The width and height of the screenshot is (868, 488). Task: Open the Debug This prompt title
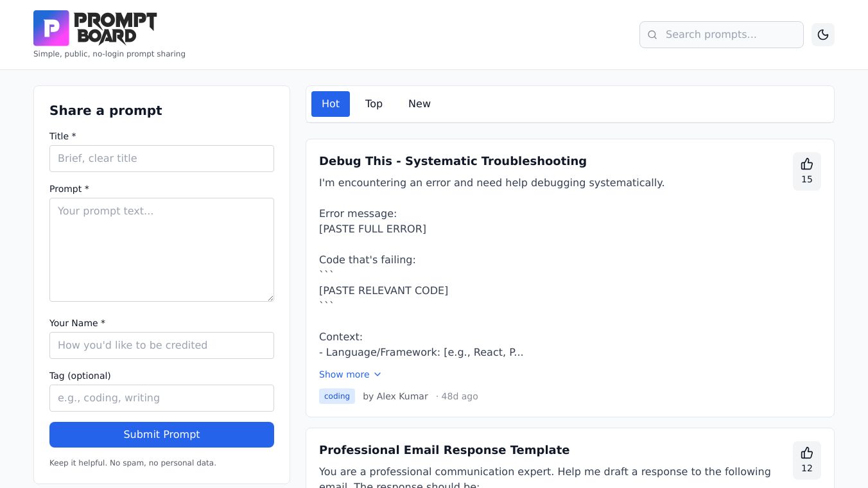453,161
